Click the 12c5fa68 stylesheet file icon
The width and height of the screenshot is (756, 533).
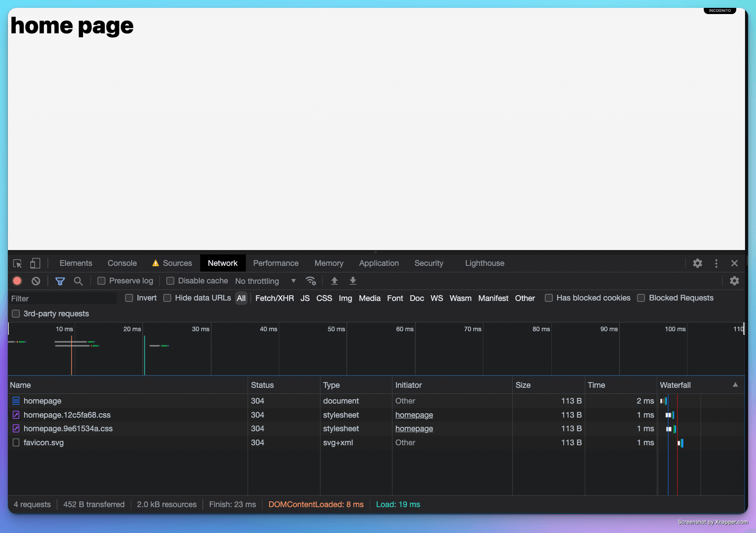pyautogui.click(x=16, y=415)
